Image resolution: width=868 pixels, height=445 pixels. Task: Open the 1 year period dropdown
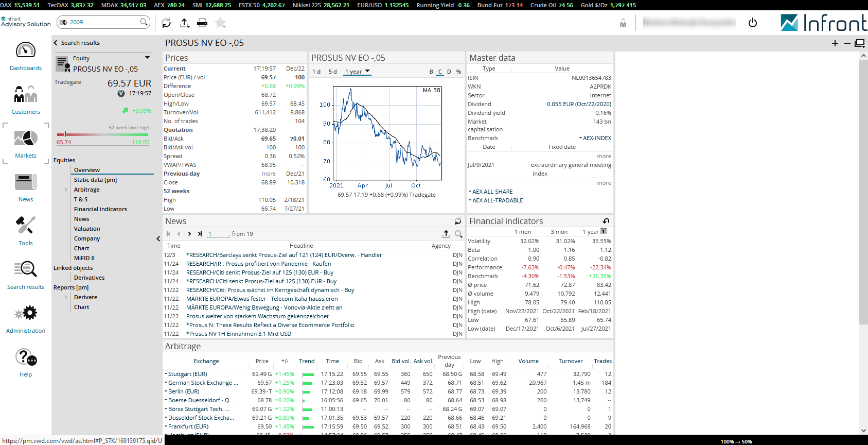[357, 72]
